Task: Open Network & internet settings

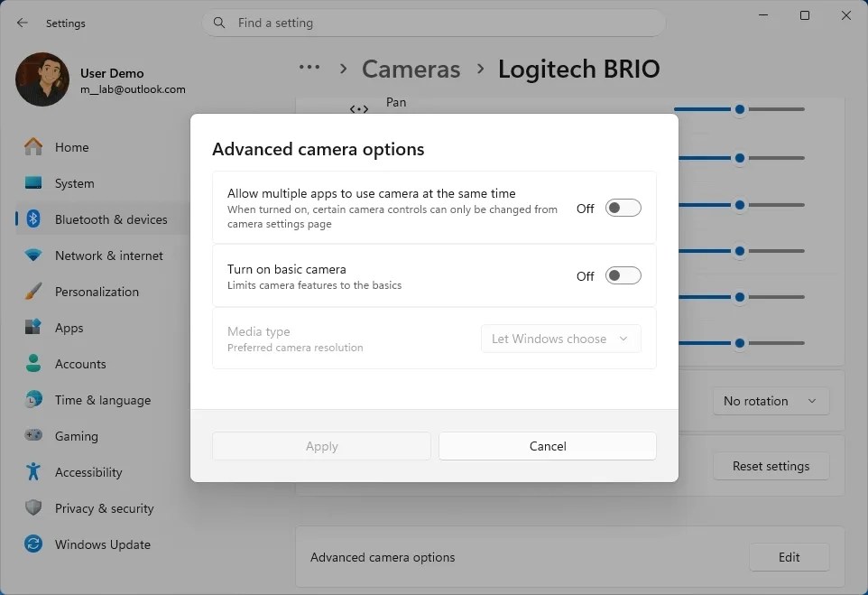Action: click(x=103, y=256)
